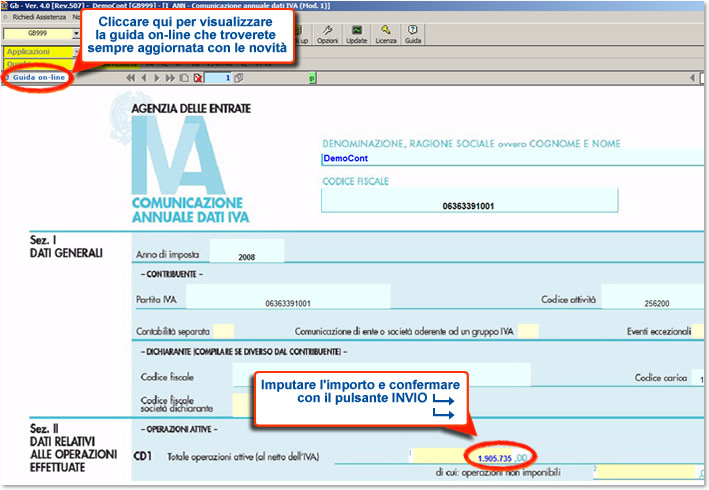709x490 pixels.
Task: Click the Guida help icon in toolbar
Action: coord(413,34)
